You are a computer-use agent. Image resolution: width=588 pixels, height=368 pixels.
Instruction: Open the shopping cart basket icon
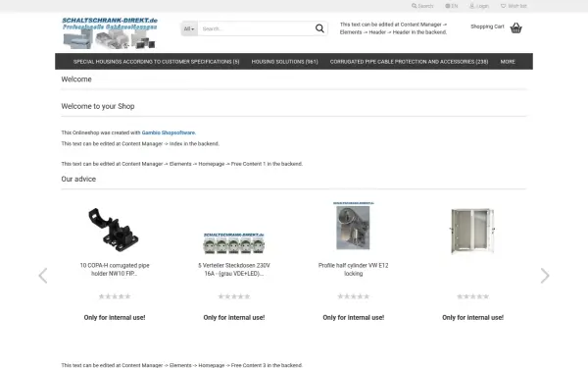(516, 27)
